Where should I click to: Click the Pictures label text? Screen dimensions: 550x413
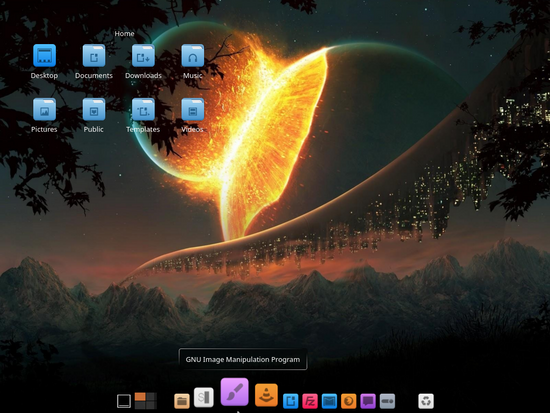[44, 129]
